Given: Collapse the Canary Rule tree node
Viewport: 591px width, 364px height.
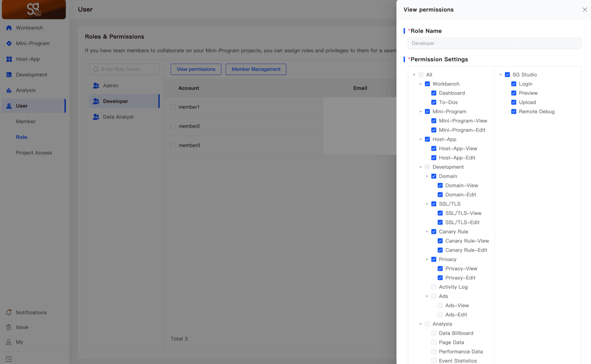Looking at the screenshot, I should [x=427, y=232].
